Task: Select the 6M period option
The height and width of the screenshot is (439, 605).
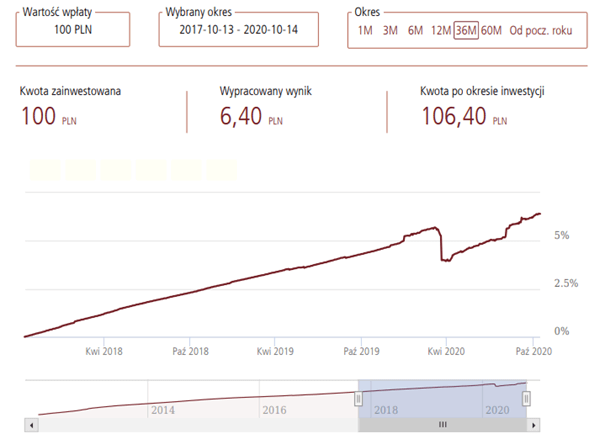Action: [415, 30]
